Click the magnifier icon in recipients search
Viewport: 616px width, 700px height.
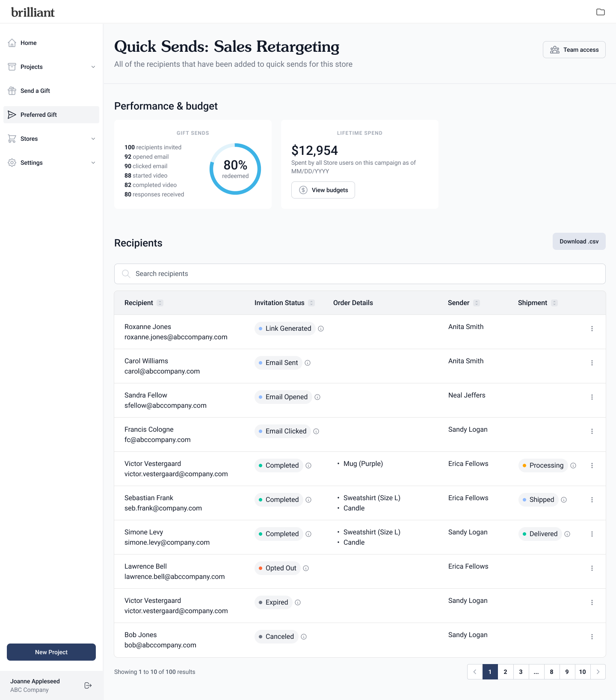tap(126, 273)
